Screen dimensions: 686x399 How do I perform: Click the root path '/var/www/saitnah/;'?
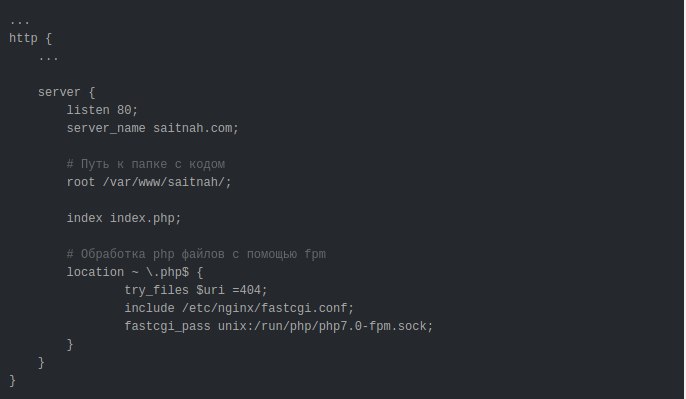[167, 182]
